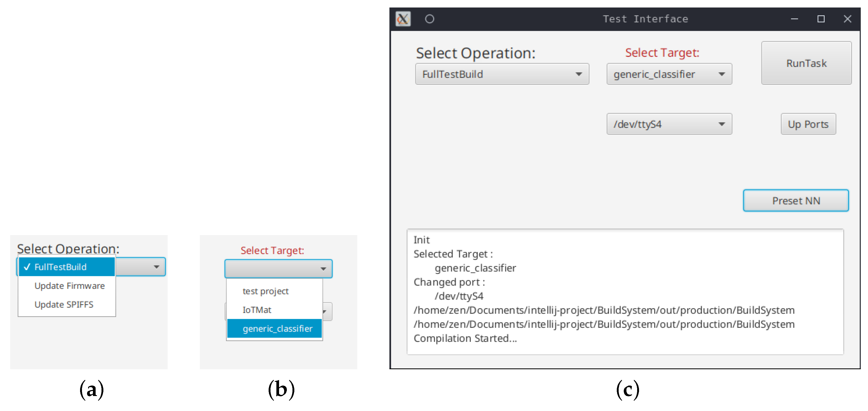Click the X11 application icon in title bar

[x=403, y=19]
